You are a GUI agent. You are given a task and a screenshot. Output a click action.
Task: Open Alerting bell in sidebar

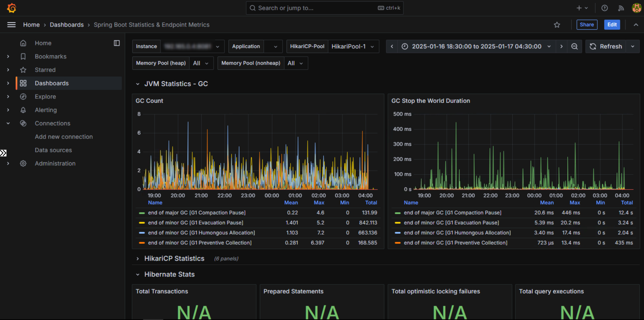23,110
